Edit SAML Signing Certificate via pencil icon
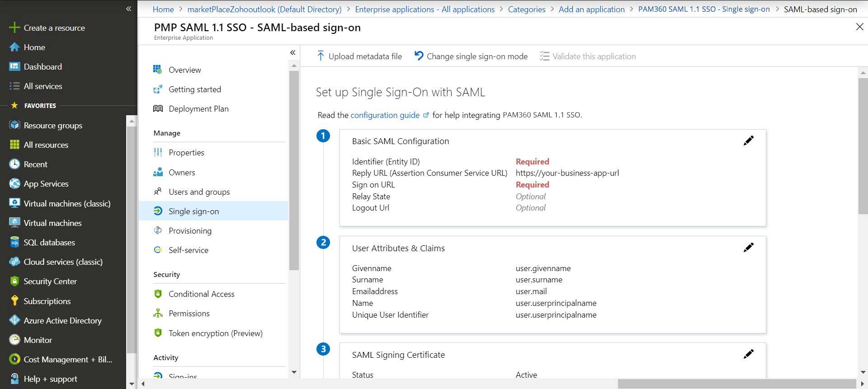 749,354
